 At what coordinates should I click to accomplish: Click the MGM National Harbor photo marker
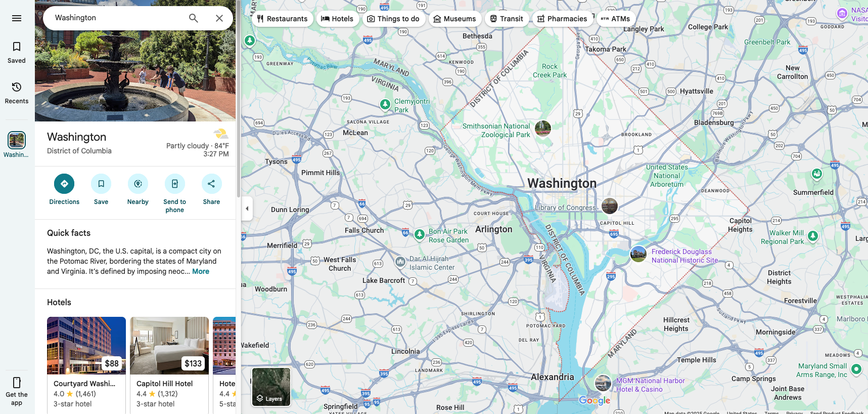click(x=603, y=383)
